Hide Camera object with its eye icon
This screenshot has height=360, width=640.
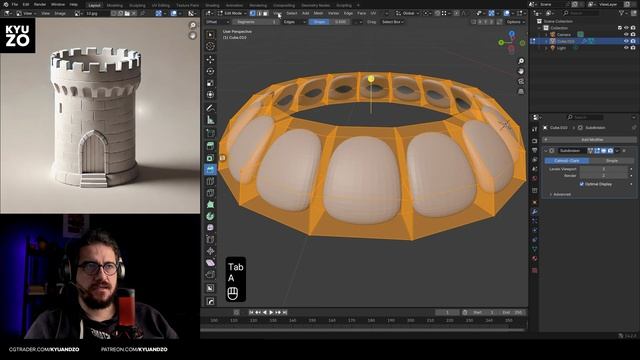(x=626, y=34)
